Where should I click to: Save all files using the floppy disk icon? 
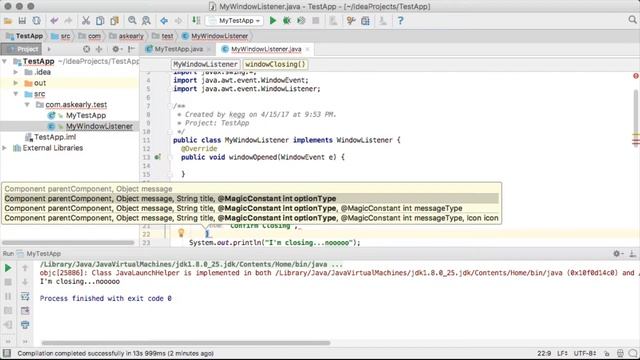click(22, 21)
